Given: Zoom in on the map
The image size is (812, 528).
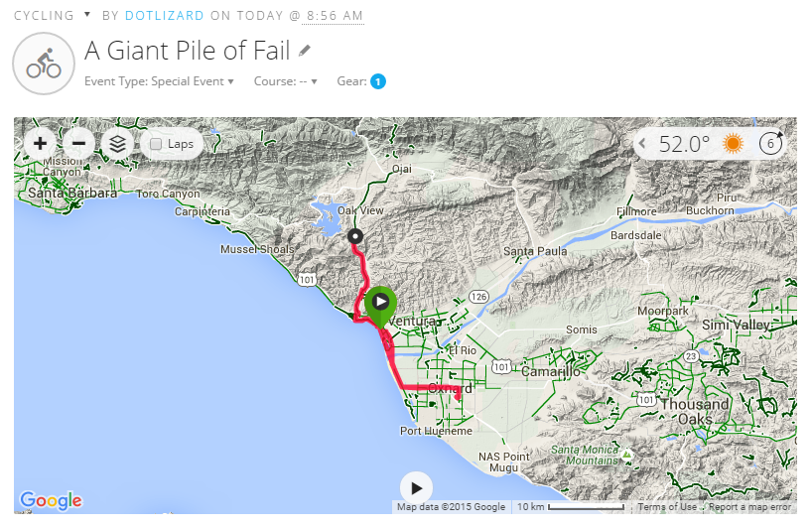Looking at the screenshot, I should (x=40, y=144).
